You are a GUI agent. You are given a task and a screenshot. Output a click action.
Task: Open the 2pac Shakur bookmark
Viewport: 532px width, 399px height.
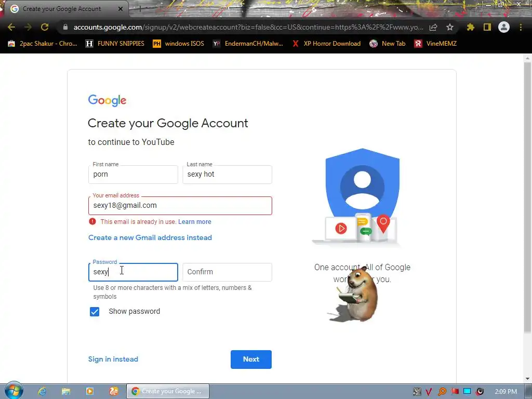(43, 44)
